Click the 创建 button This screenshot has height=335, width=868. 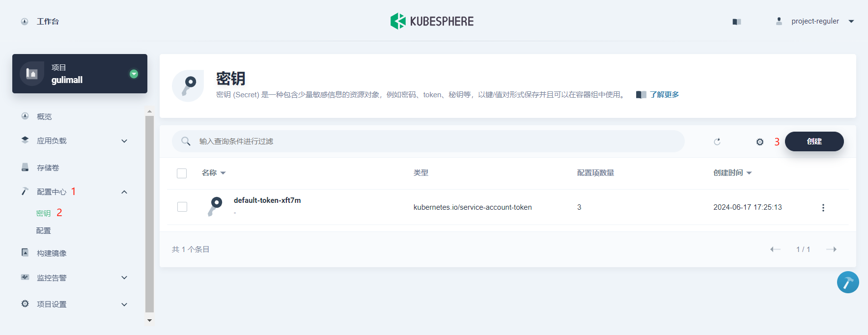click(x=814, y=141)
